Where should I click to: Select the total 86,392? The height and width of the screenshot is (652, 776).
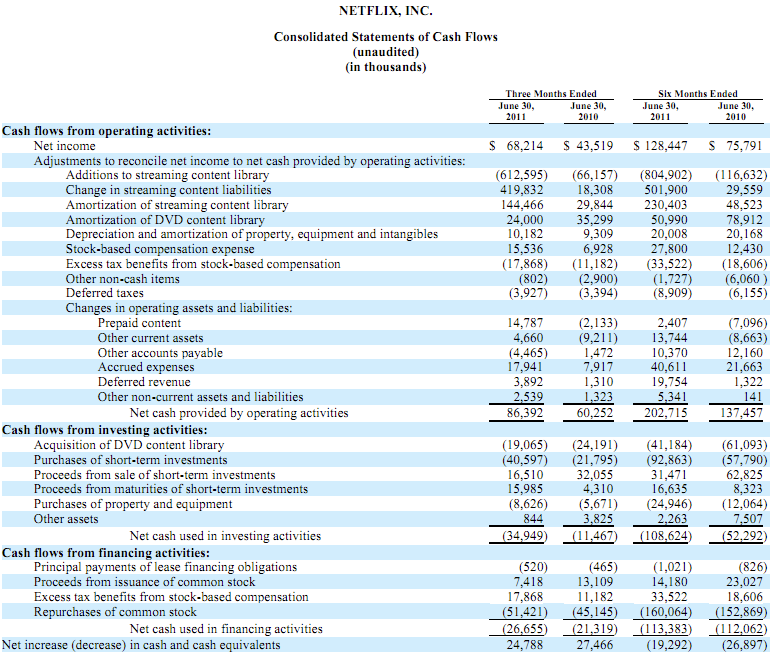pos(525,413)
